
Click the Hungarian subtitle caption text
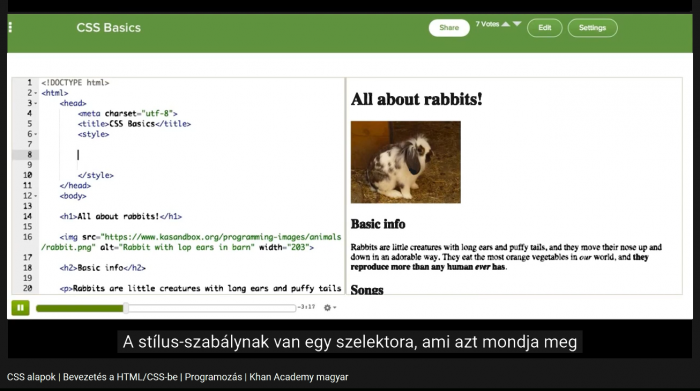click(350, 342)
